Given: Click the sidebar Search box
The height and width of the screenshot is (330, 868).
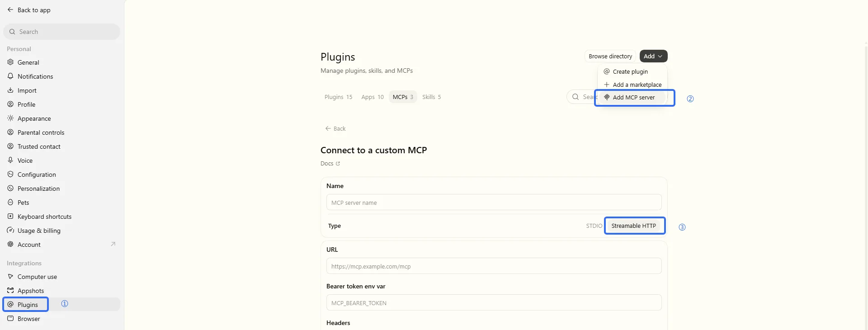Looking at the screenshot, I should (61, 32).
